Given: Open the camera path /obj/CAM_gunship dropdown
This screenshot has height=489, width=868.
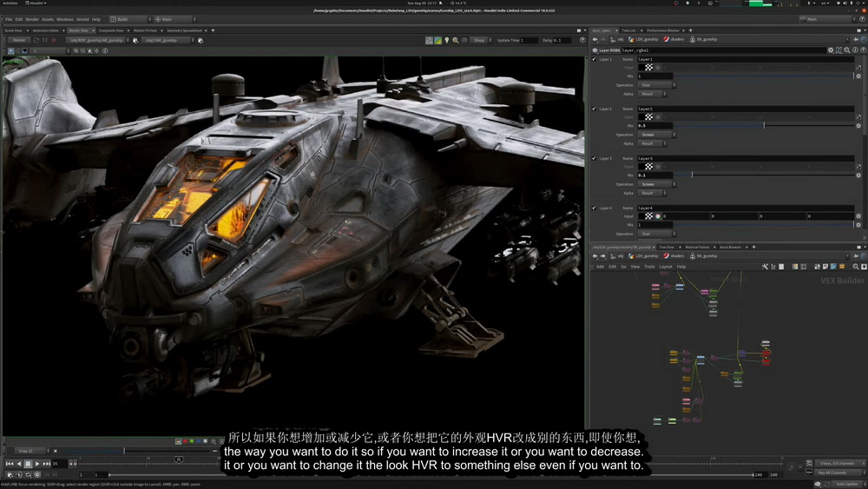Looking at the screenshot, I should click(x=168, y=41).
